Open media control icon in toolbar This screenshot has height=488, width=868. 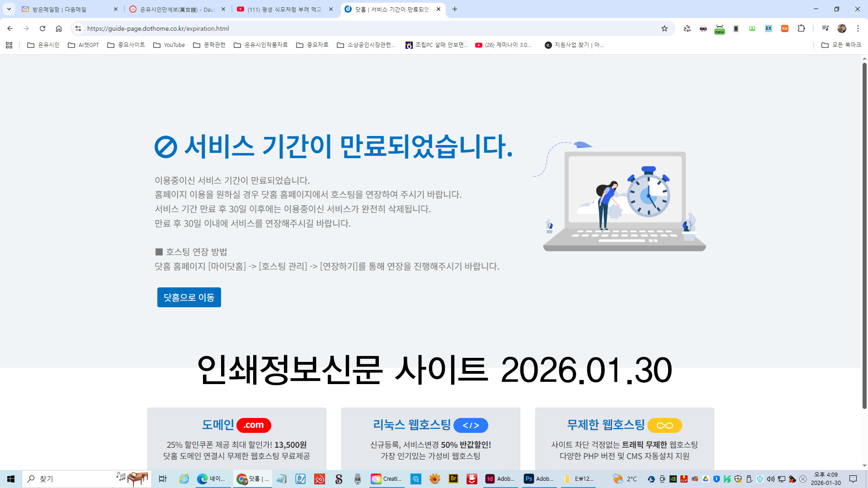pyautogui.click(x=826, y=28)
